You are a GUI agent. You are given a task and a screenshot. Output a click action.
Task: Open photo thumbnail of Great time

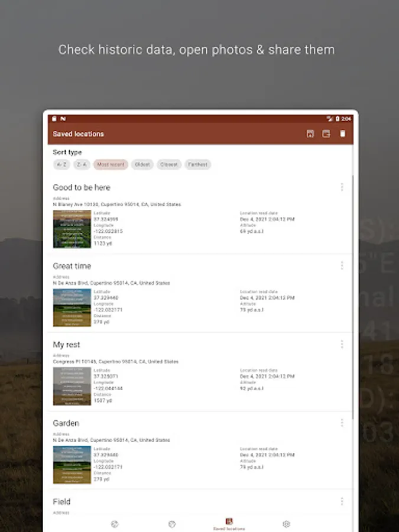tap(72, 307)
